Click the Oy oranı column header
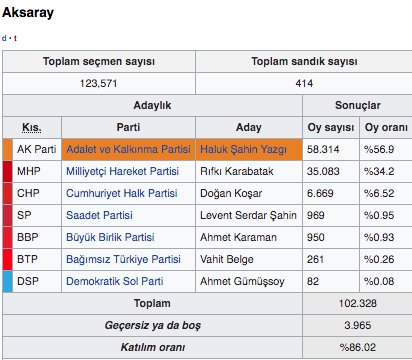 pos(386,127)
